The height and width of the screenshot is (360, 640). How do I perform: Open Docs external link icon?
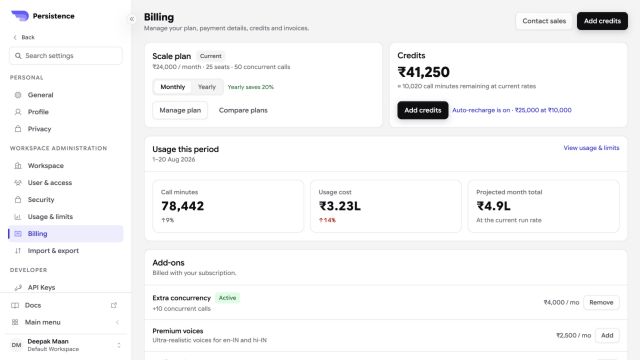click(x=114, y=305)
